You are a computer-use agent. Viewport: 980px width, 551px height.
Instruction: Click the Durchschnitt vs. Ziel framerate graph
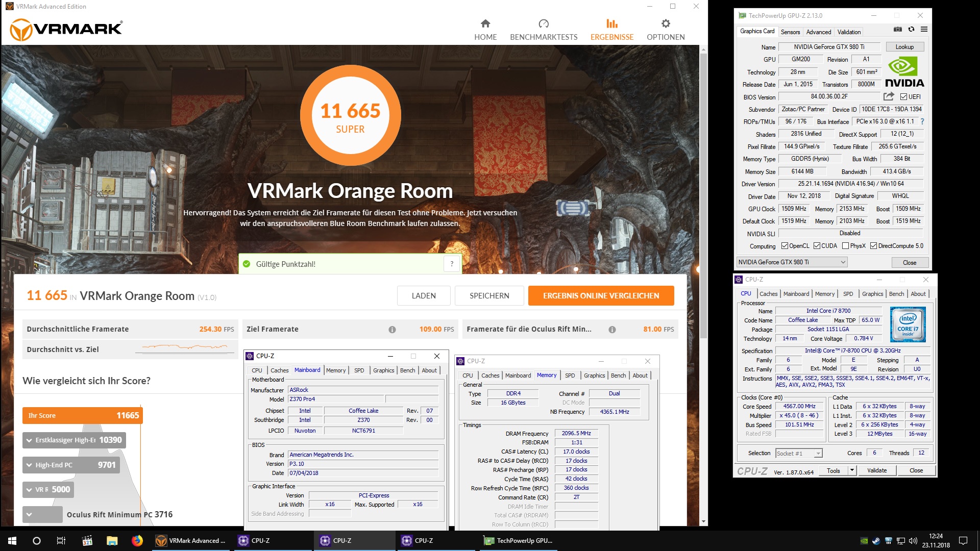click(x=185, y=348)
